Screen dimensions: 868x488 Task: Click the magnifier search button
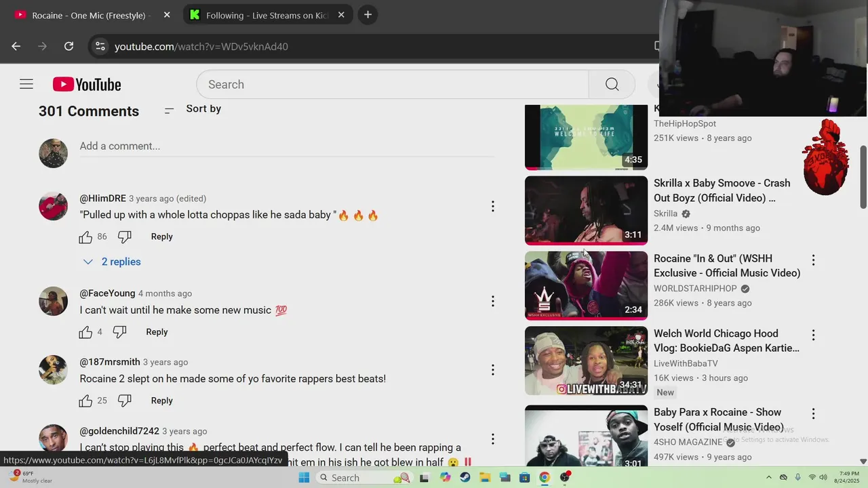(x=612, y=84)
